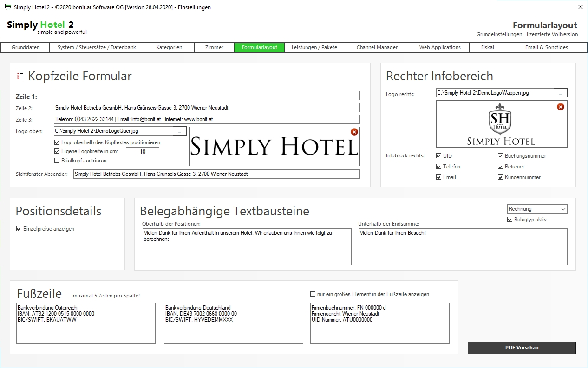Remove the right logo with red X
The image size is (588, 368).
[x=561, y=107]
